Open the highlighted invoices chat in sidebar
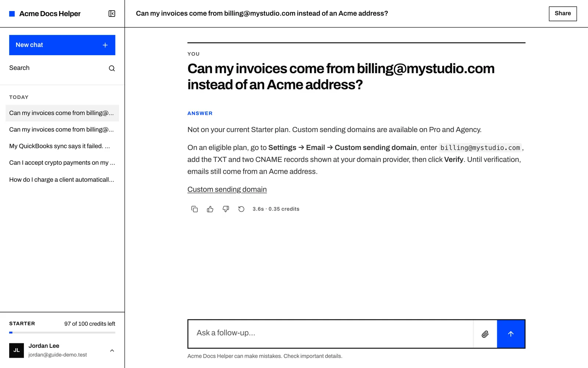This screenshot has height=368, width=588. tap(62, 113)
